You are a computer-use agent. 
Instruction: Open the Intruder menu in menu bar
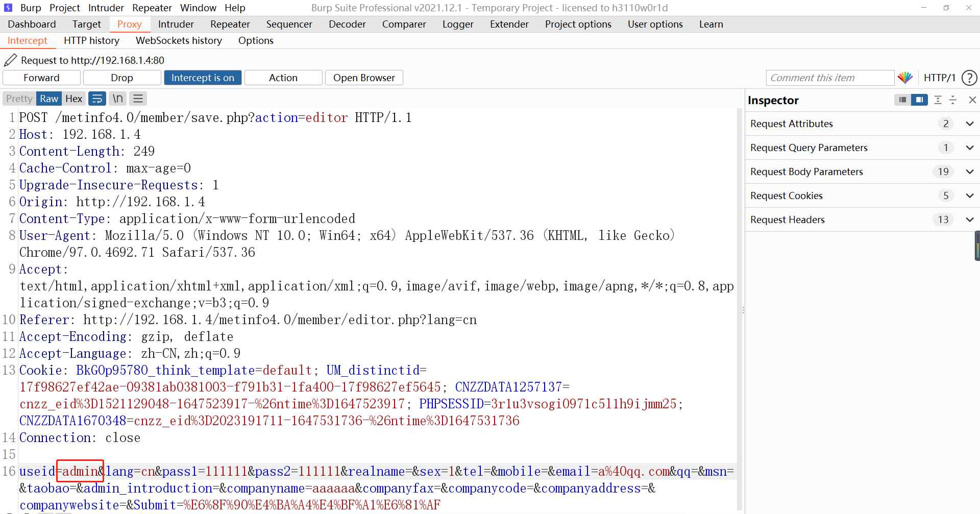pyautogui.click(x=106, y=8)
